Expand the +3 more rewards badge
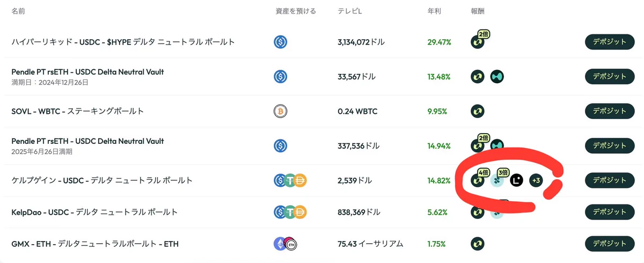This screenshot has height=263, width=644. [536, 180]
